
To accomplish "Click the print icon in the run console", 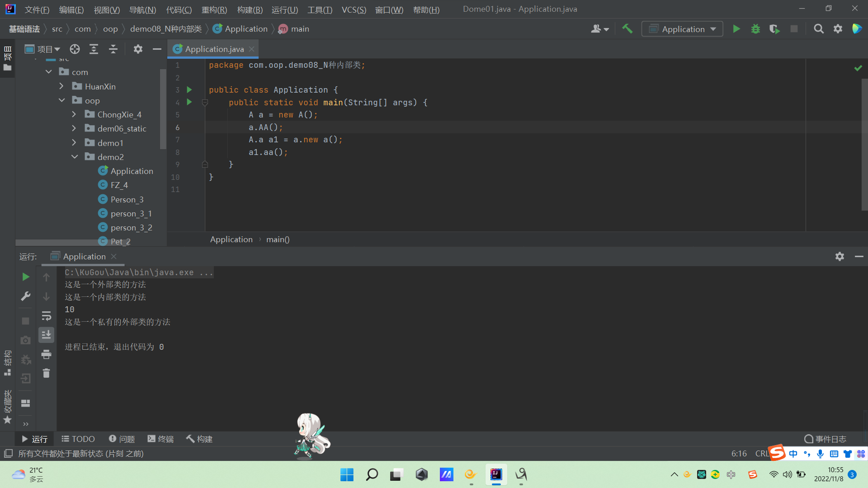I will point(46,355).
